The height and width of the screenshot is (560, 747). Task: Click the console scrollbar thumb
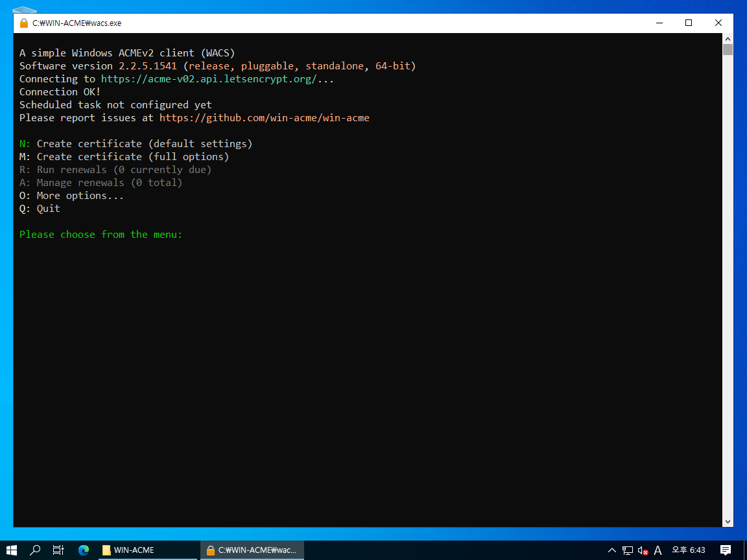point(728,49)
